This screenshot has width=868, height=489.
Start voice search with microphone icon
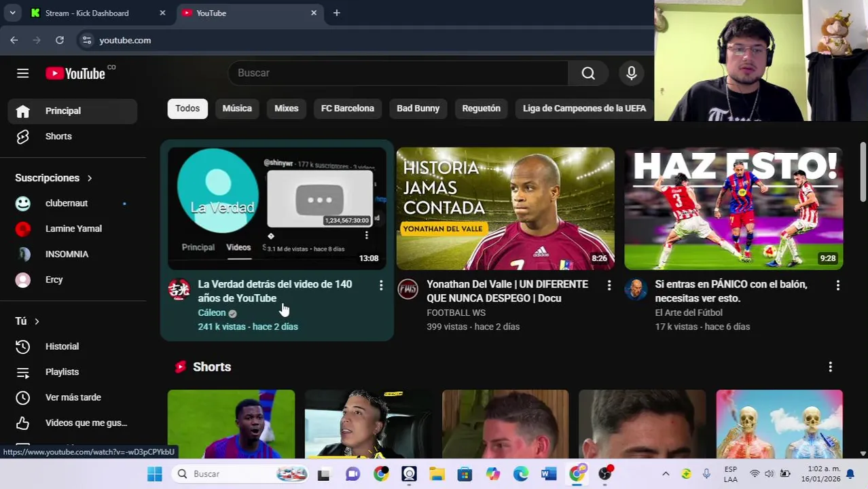click(x=632, y=73)
